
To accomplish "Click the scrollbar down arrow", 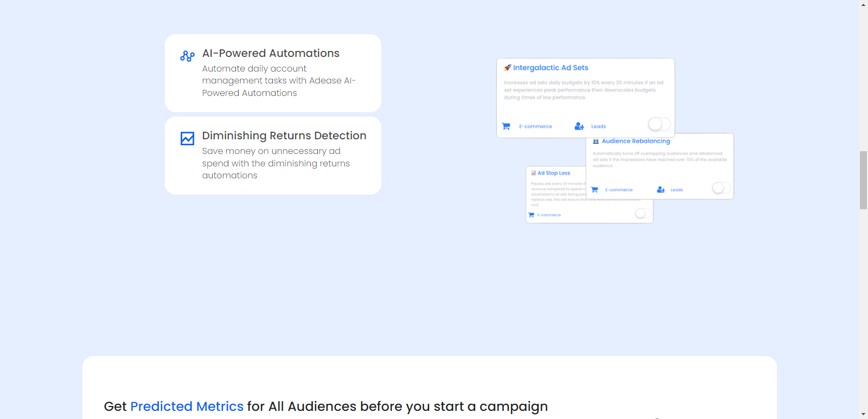I will click(x=863, y=415).
